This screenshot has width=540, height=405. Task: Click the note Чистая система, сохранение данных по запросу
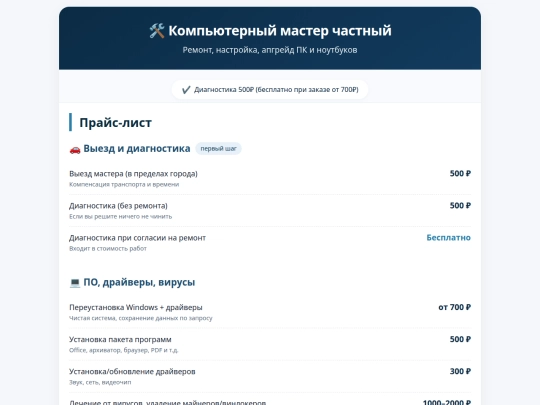[141, 318]
